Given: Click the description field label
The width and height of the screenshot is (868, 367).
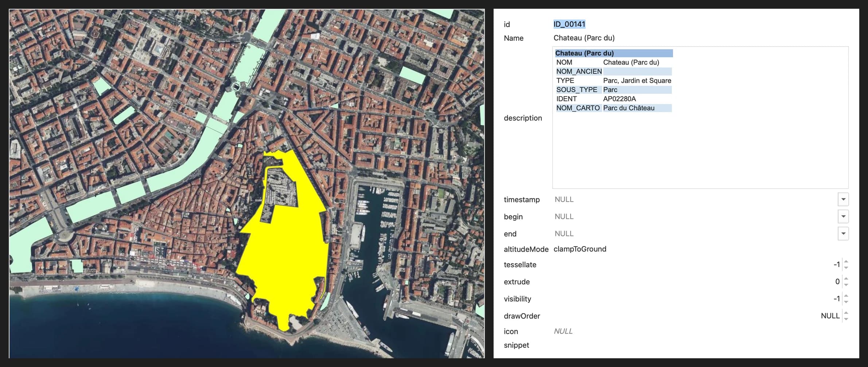Looking at the screenshot, I should [x=523, y=118].
